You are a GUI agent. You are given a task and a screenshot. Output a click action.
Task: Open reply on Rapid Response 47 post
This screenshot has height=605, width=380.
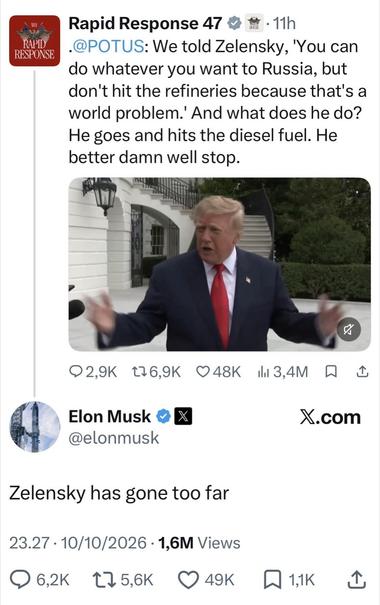(x=93, y=372)
